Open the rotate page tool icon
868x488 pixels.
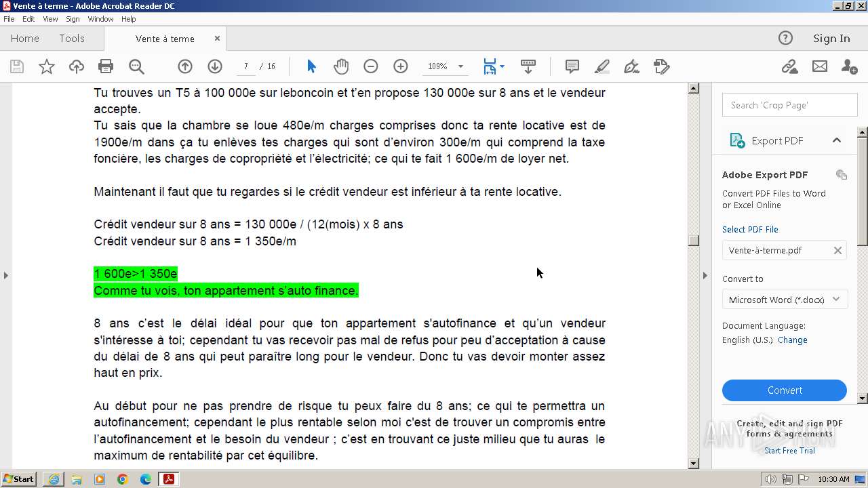click(x=661, y=66)
